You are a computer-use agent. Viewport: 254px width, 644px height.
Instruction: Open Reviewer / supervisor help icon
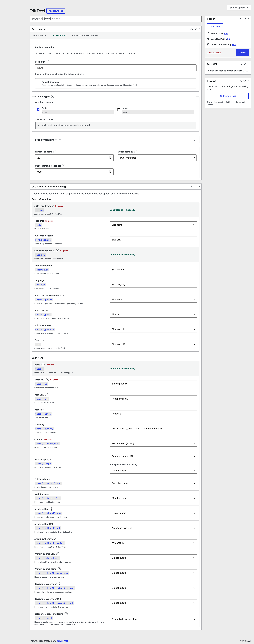60,584
